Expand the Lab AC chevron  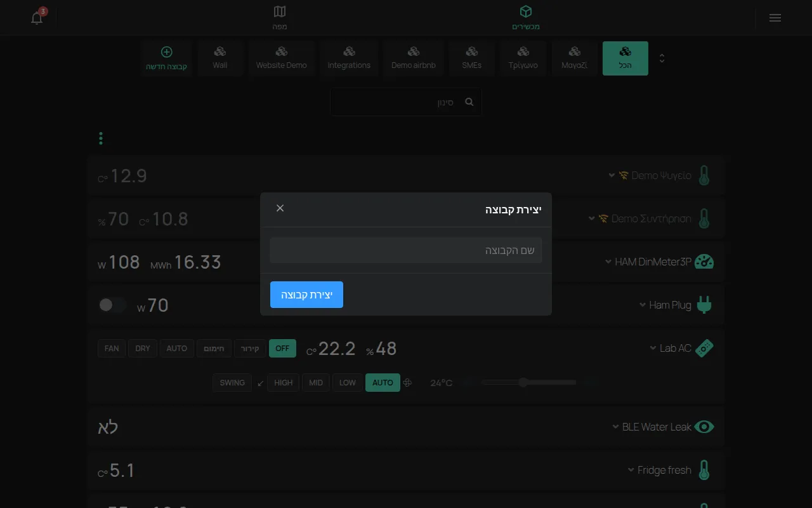[x=653, y=348]
